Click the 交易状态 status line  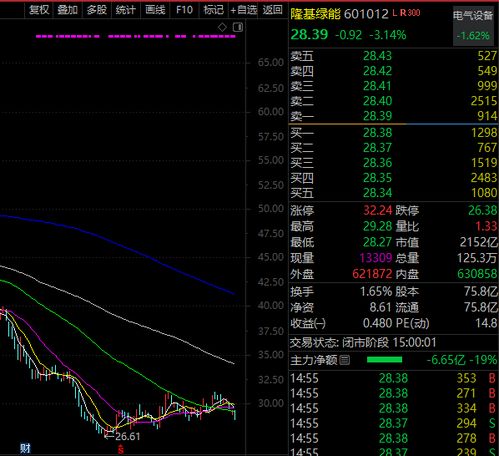tap(363, 342)
